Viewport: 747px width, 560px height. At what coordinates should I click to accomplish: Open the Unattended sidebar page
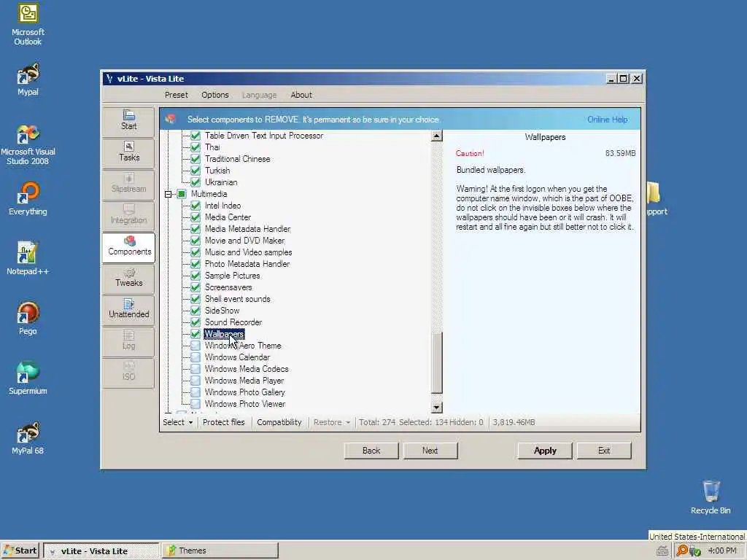tap(128, 309)
